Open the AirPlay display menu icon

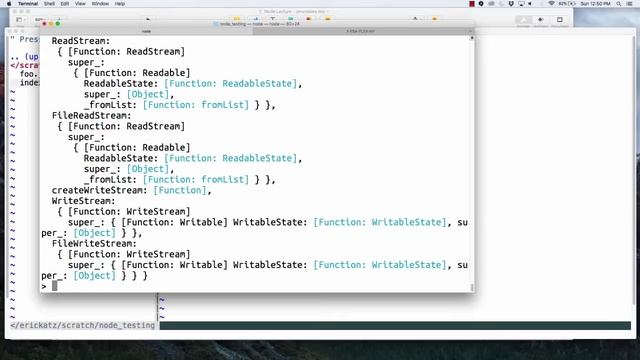521,4
